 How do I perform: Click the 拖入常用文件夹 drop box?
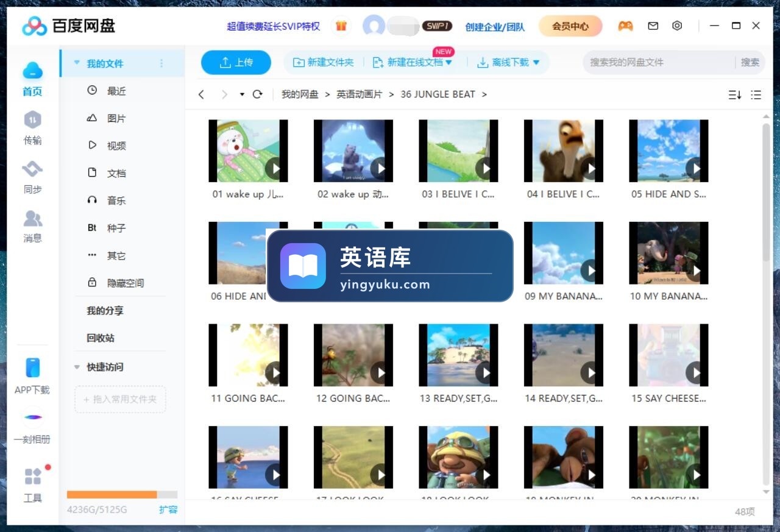click(x=120, y=399)
